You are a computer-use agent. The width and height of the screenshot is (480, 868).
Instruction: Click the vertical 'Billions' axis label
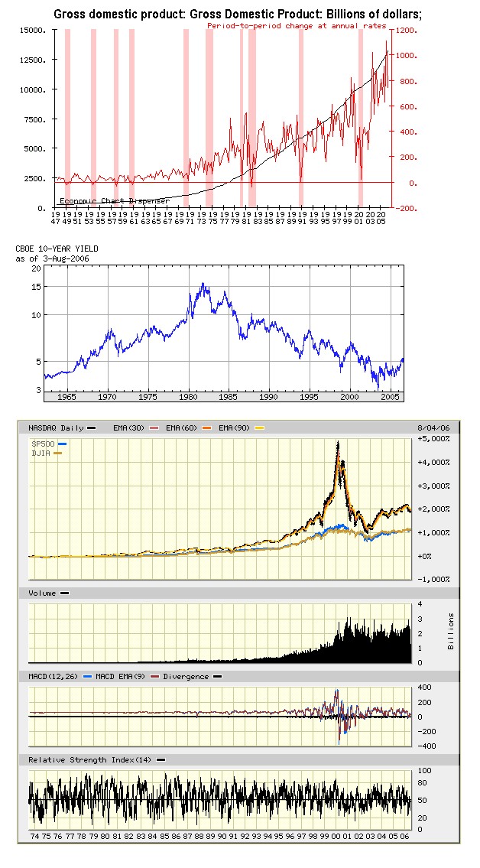pyautogui.click(x=450, y=632)
